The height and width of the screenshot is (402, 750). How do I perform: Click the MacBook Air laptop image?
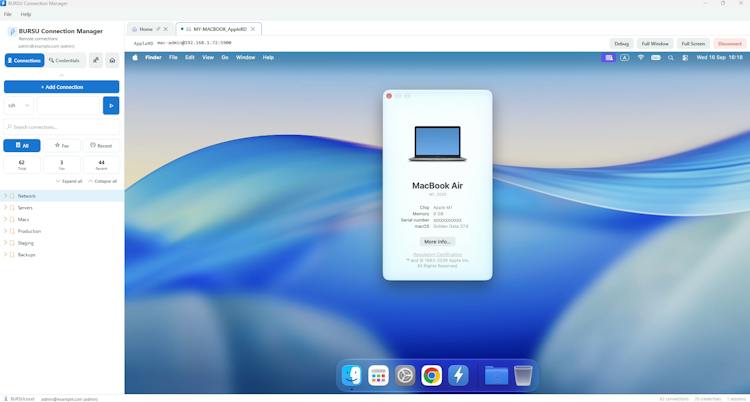438,144
